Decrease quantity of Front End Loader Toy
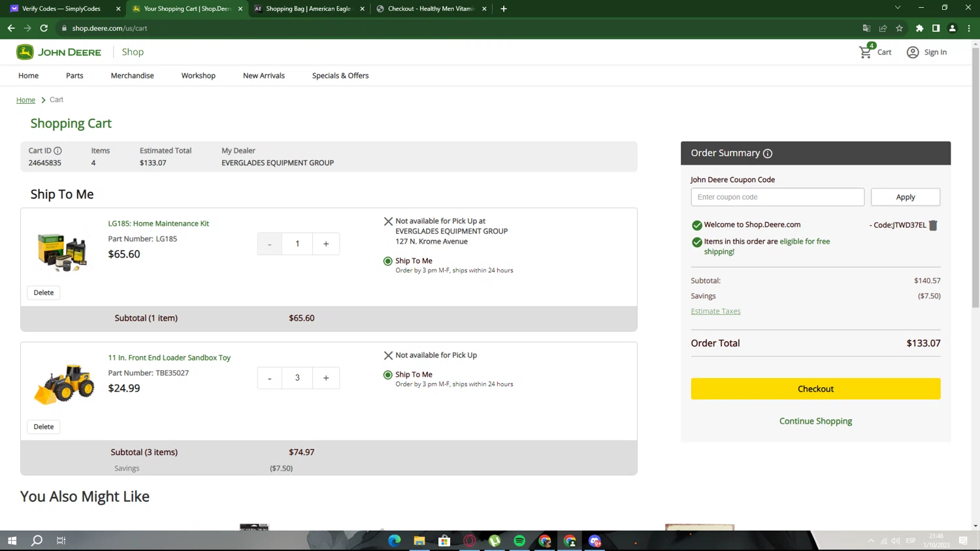980x551 pixels. tap(269, 378)
